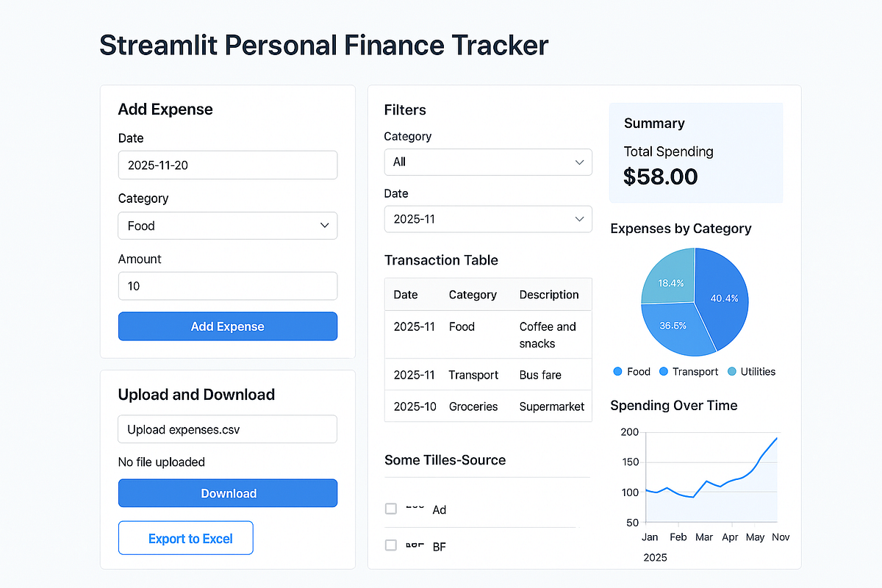Click the peak of the Spending Over Time line

pos(776,438)
